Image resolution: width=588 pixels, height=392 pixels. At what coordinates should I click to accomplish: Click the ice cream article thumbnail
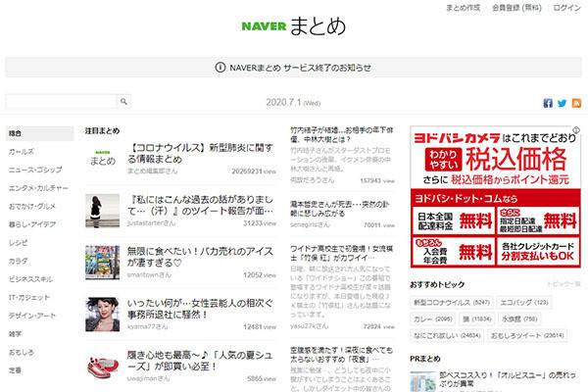click(102, 263)
